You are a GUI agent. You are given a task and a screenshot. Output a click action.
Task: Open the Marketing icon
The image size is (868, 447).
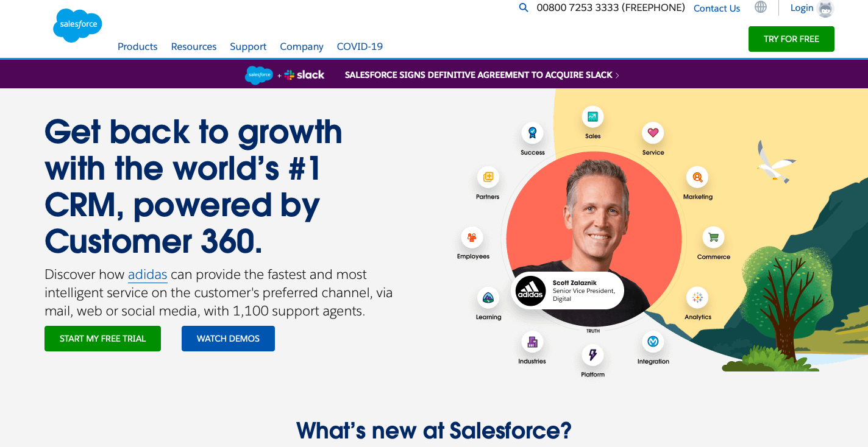click(697, 177)
